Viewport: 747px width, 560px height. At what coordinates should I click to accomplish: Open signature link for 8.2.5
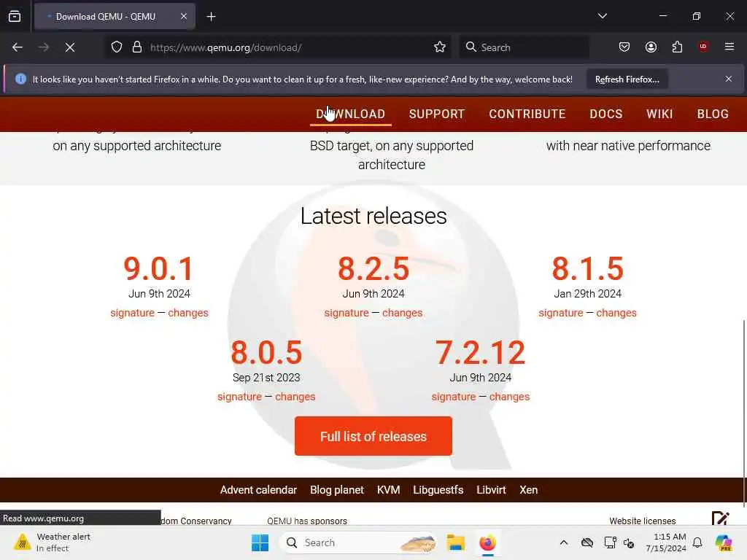[347, 313]
